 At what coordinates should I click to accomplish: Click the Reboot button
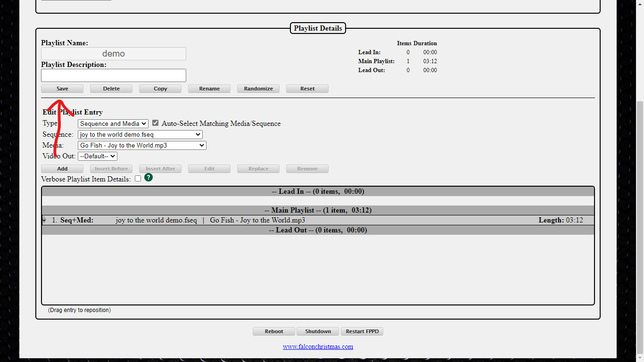[x=274, y=331]
